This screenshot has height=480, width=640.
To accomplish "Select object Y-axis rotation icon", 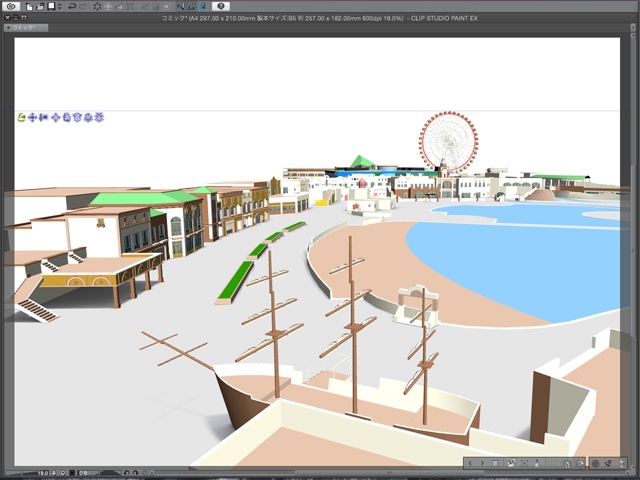I will point(88,118).
